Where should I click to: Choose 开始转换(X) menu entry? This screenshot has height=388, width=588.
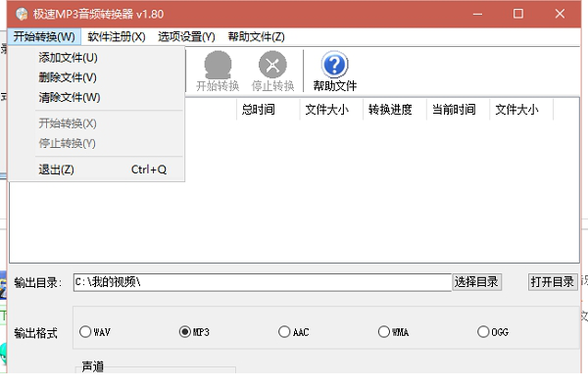pyautogui.click(x=96, y=123)
